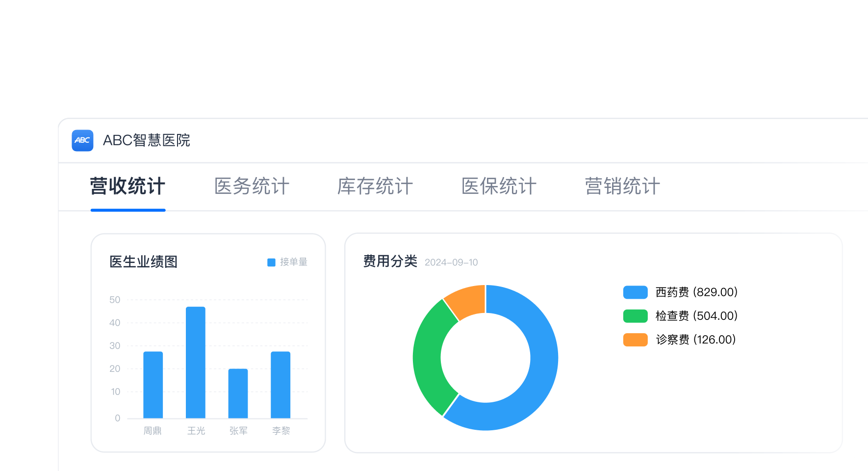Select the active 营收统计 tab
This screenshot has height=471, width=868.
tap(127, 187)
